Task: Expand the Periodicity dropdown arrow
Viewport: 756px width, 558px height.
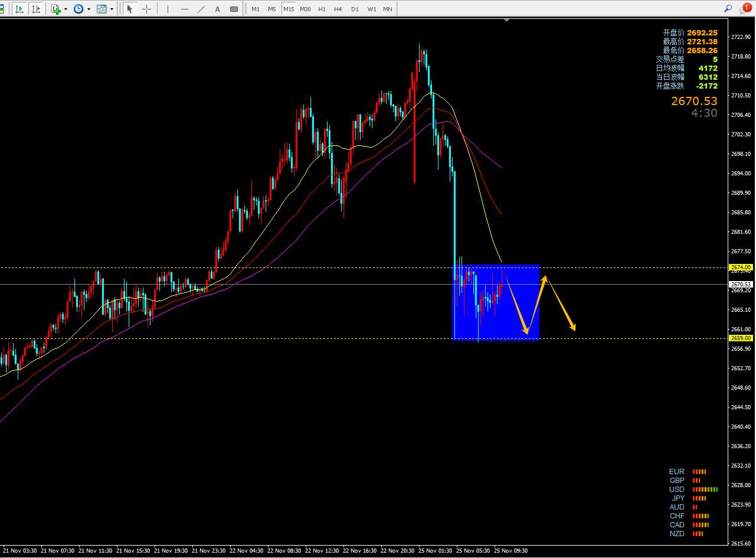Action: 89,9
